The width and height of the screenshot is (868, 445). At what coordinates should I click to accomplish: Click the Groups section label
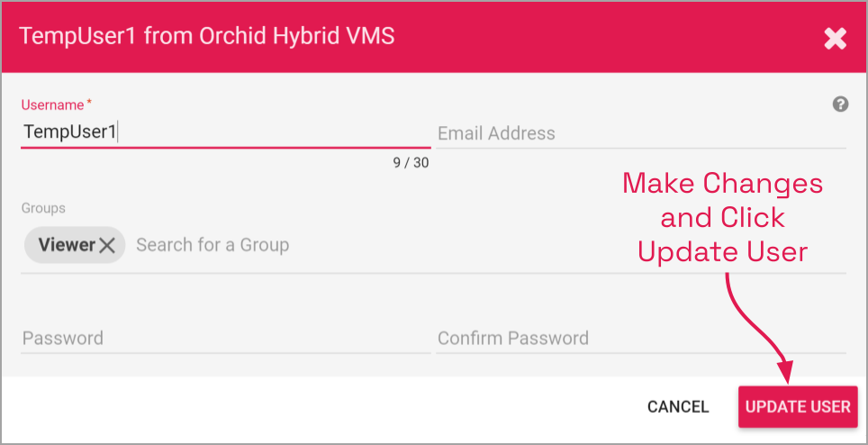pyautogui.click(x=43, y=208)
